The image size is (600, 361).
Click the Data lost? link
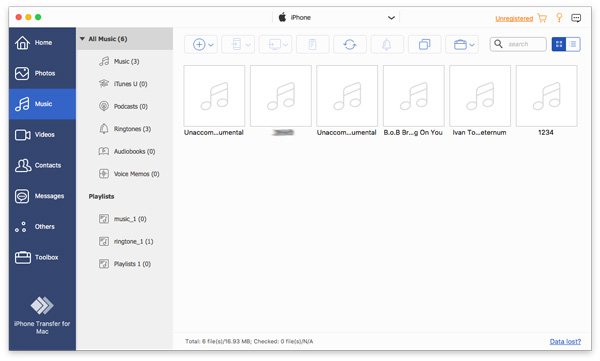click(565, 341)
